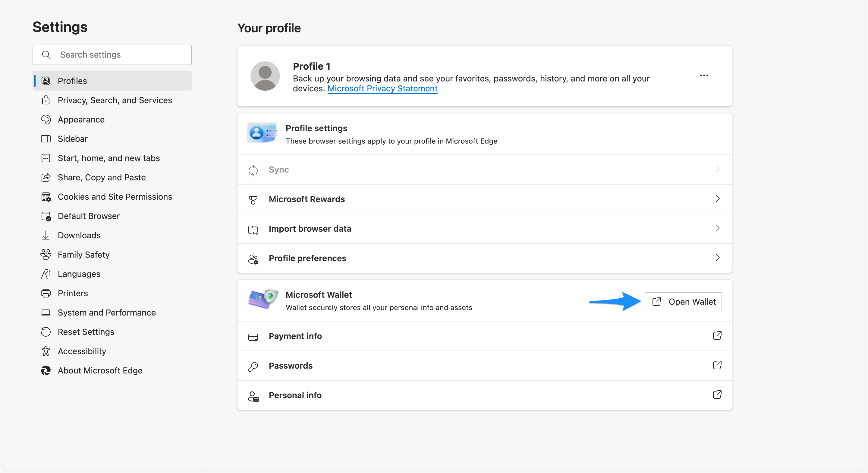Click the Microsoft Edge logo icon
This screenshot has height=473, width=868.
(46, 370)
